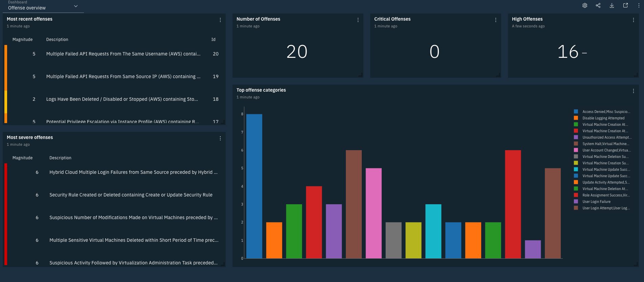
Task: Click the Id column header
Action: pos(214,40)
